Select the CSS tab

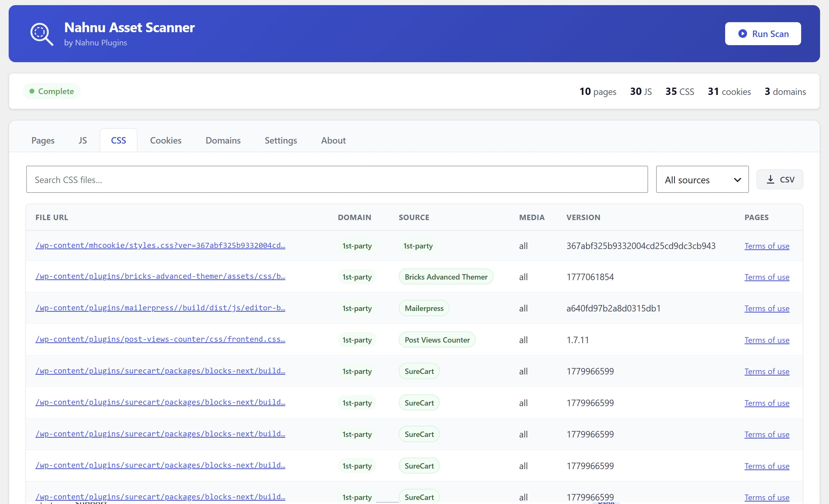click(118, 140)
